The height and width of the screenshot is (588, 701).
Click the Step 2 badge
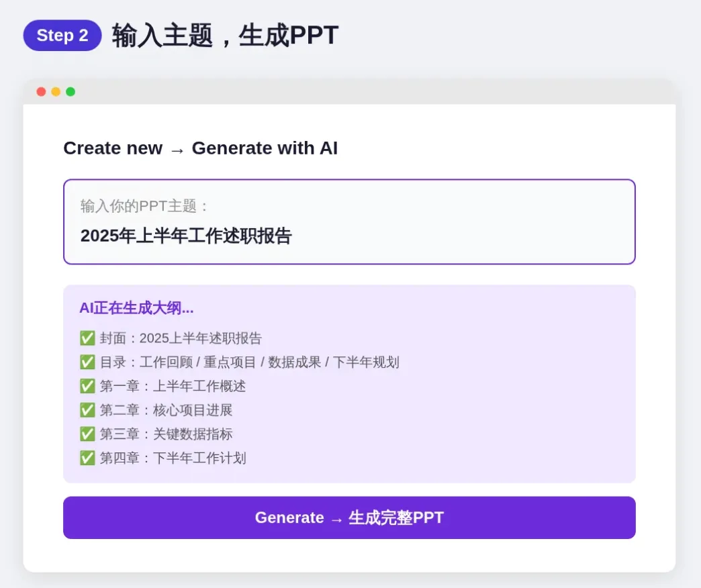click(62, 36)
